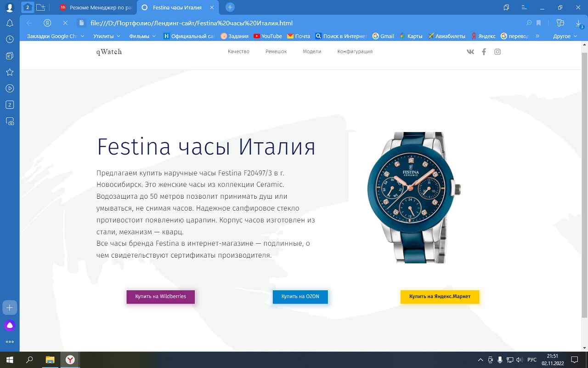This screenshot has height=368, width=588.
Task: Open the Конфигурация navigation item
Action: [355, 52]
